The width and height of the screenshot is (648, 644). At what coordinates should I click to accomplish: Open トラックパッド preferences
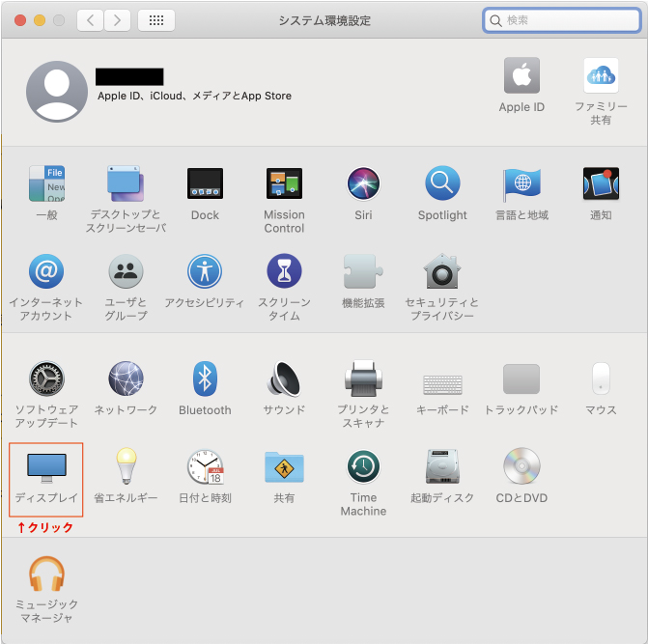pos(521,378)
